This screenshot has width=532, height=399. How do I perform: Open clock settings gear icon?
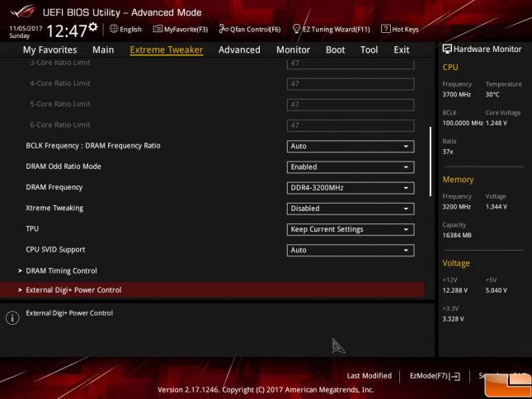[x=93, y=27]
